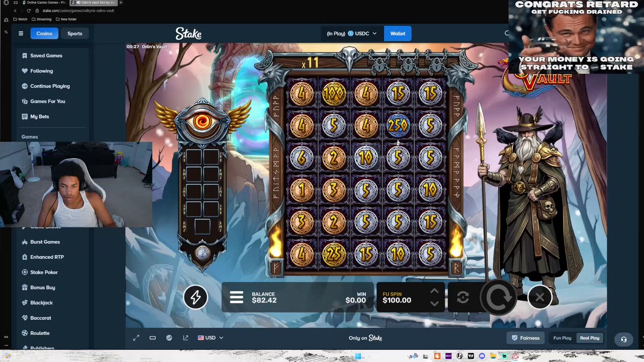Pop out the game window
This screenshot has width=644, height=362.
tap(186, 338)
